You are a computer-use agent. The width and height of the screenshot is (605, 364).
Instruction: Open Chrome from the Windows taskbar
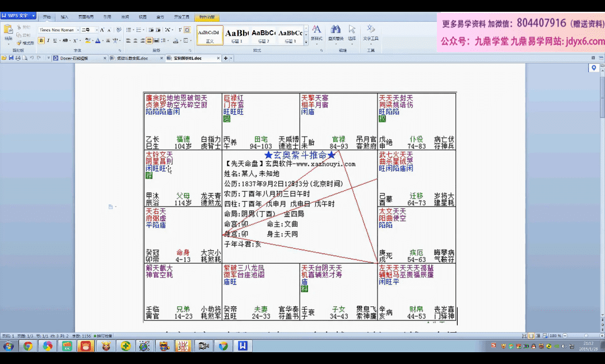point(27,347)
